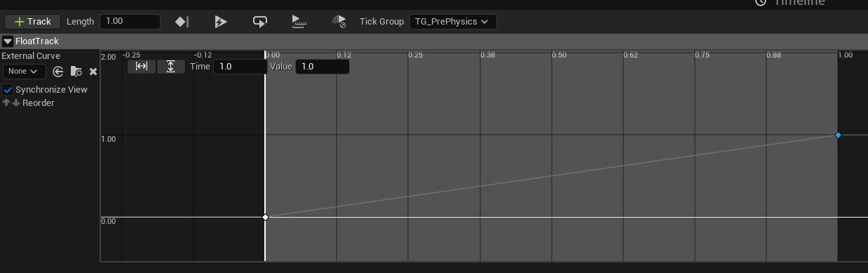Screen dimensions: 868x273
Task: Toggle the Loop option icon
Action: [x=259, y=22]
